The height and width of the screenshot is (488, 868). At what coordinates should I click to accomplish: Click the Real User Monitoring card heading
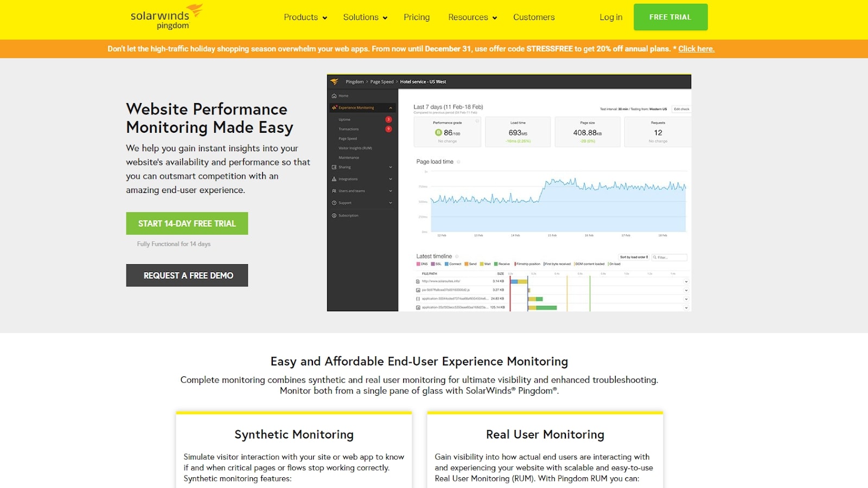tap(545, 434)
